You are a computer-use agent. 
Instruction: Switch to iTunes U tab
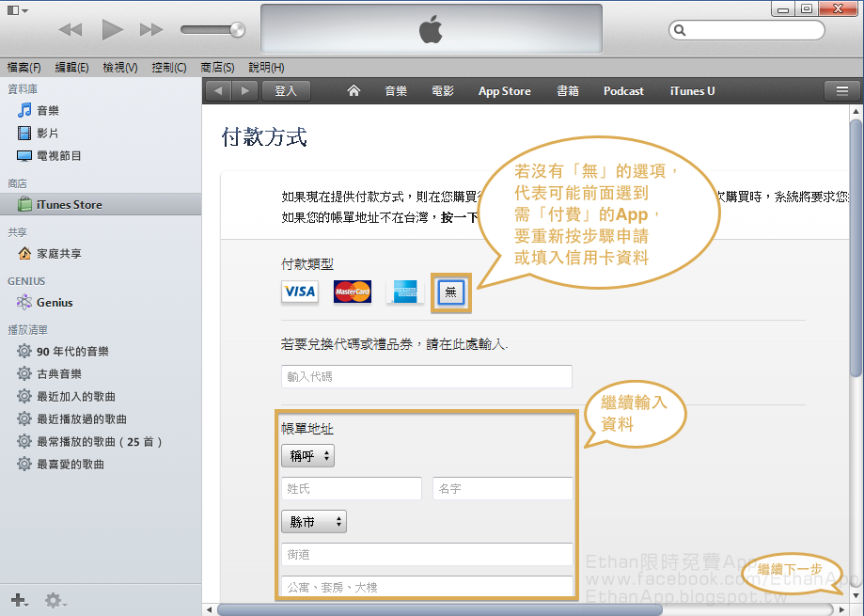click(692, 91)
